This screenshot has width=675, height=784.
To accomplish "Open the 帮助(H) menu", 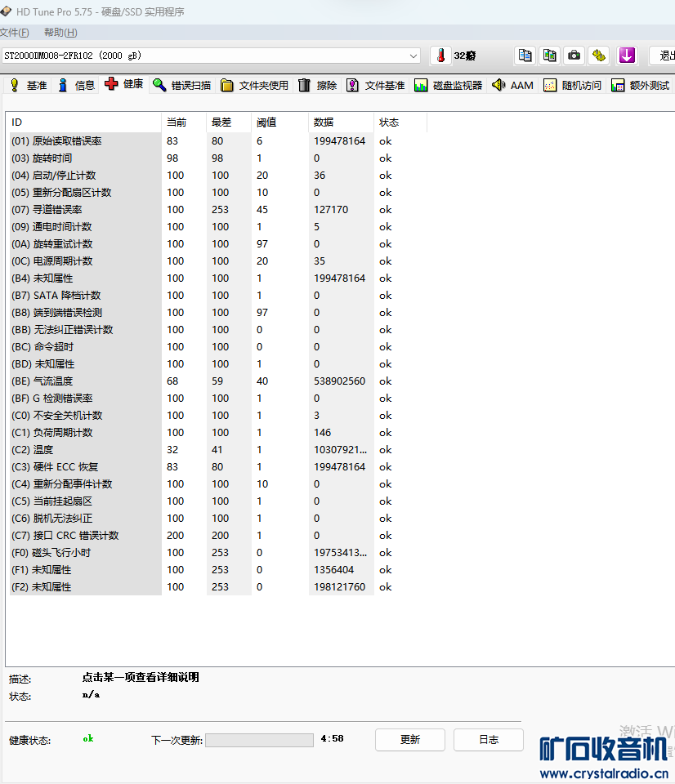I will 60,33.
